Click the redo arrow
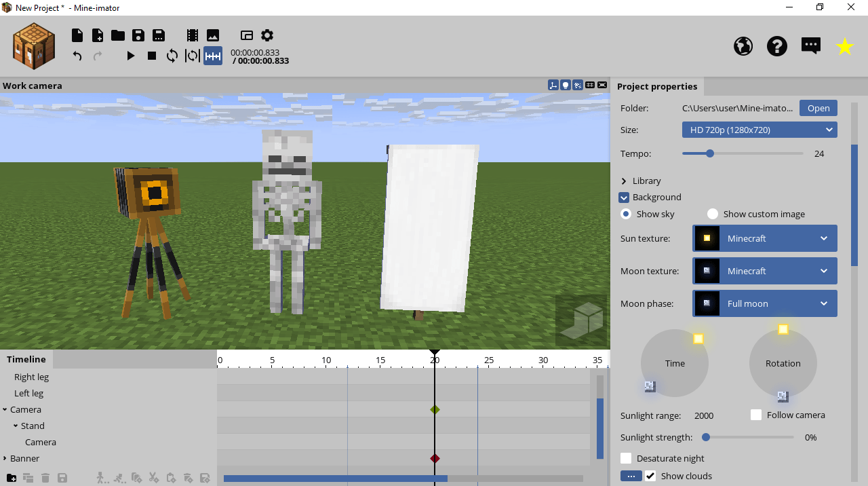Image resolution: width=868 pixels, height=486 pixels. (98, 56)
